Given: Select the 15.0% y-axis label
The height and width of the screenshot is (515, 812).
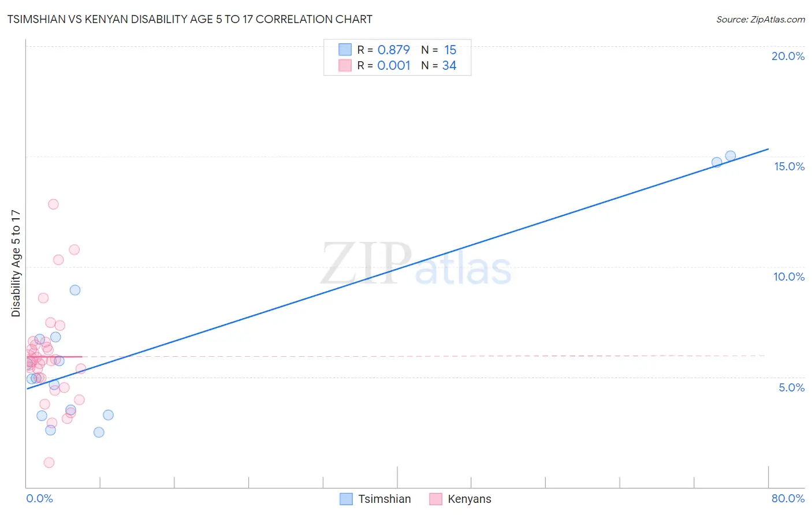Looking at the screenshot, I should click(789, 166).
